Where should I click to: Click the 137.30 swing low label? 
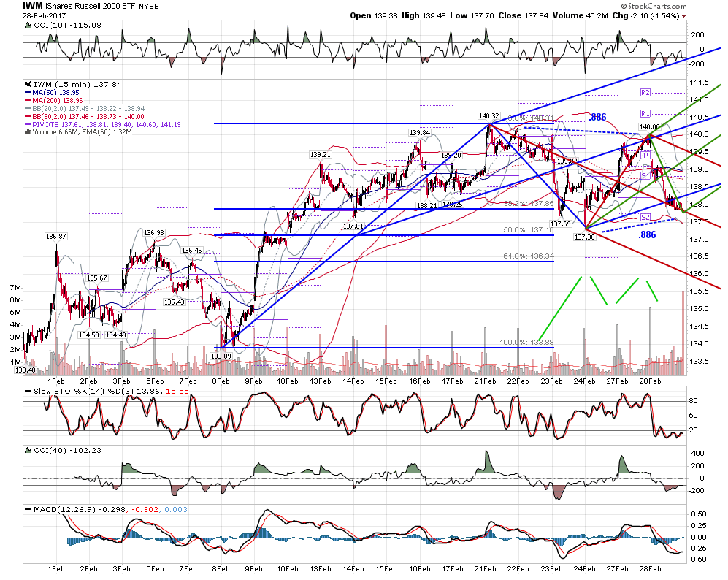[585, 237]
